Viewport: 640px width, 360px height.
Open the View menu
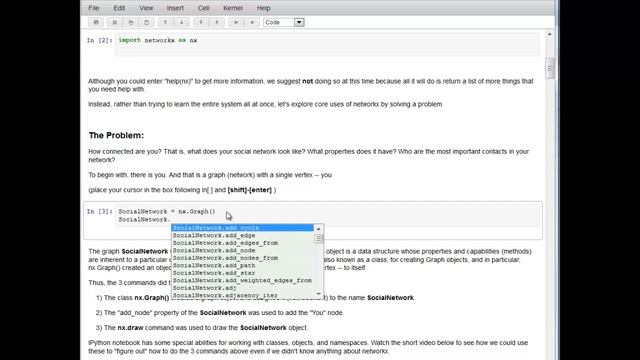tap(146, 8)
